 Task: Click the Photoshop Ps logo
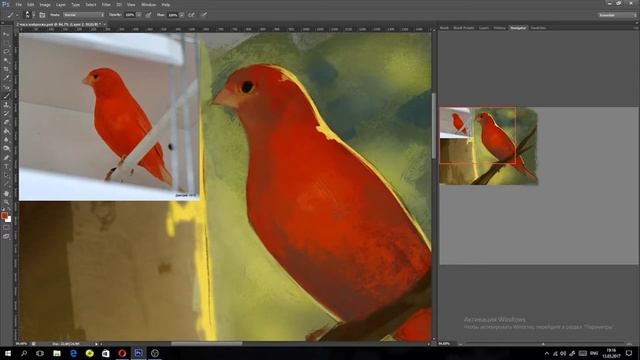point(5,4)
